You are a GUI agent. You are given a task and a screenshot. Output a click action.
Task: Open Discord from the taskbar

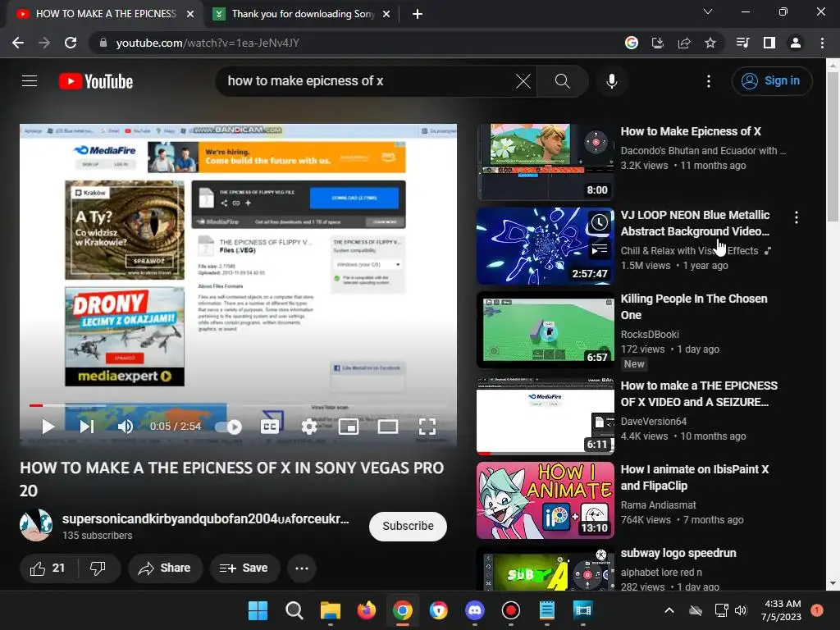coord(475,610)
